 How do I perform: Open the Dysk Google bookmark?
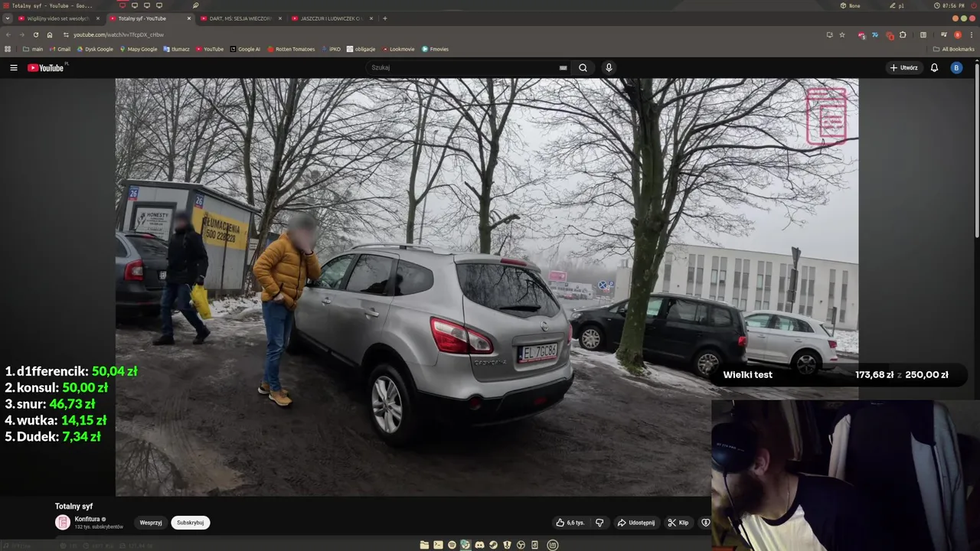point(95,49)
